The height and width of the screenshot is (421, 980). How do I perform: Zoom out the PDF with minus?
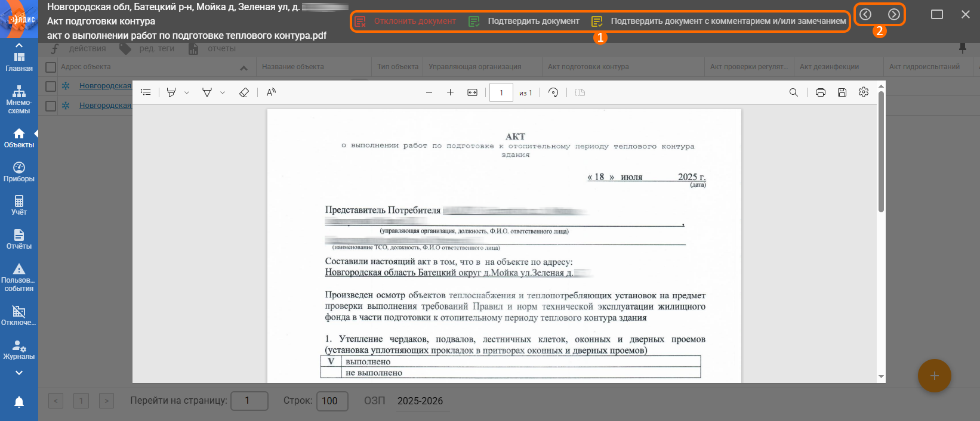(429, 92)
